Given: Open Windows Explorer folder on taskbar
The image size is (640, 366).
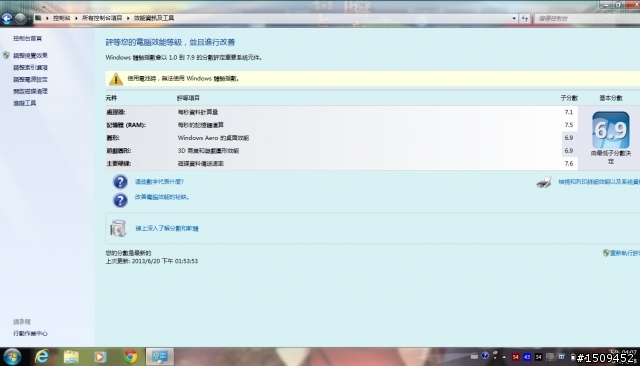Looking at the screenshot, I should 71,357.
